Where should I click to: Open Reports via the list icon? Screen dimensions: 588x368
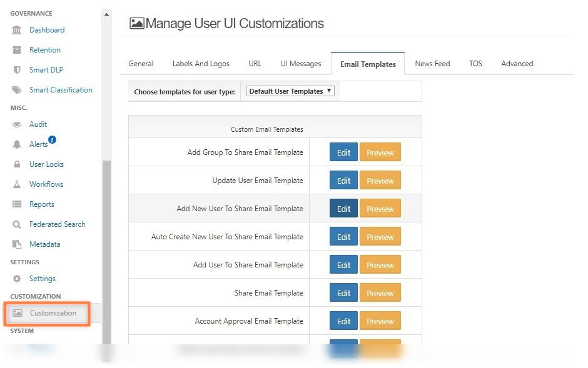pos(16,204)
